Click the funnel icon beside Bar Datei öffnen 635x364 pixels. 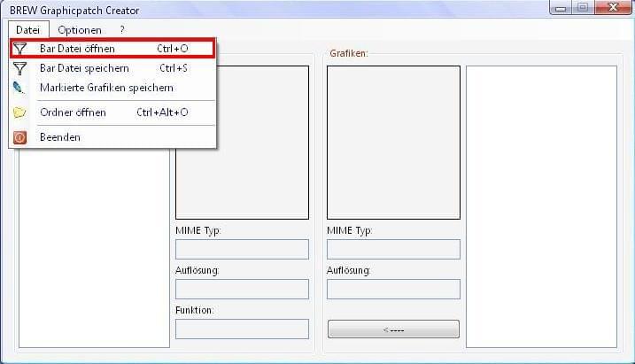point(19,49)
